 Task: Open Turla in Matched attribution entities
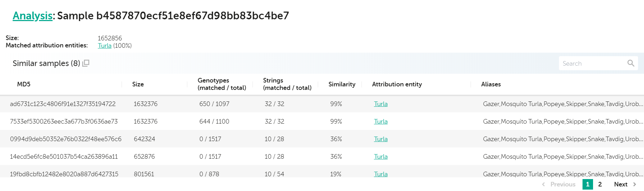point(104,46)
